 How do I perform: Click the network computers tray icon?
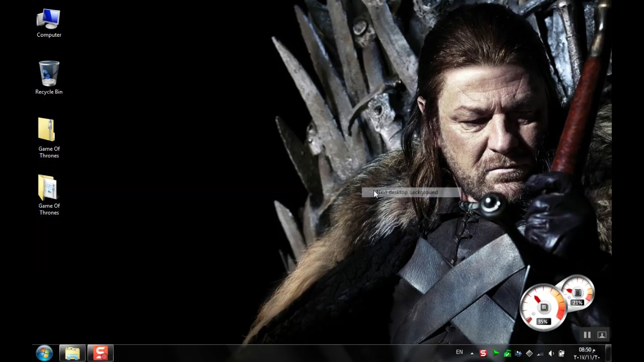[x=518, y=353]
